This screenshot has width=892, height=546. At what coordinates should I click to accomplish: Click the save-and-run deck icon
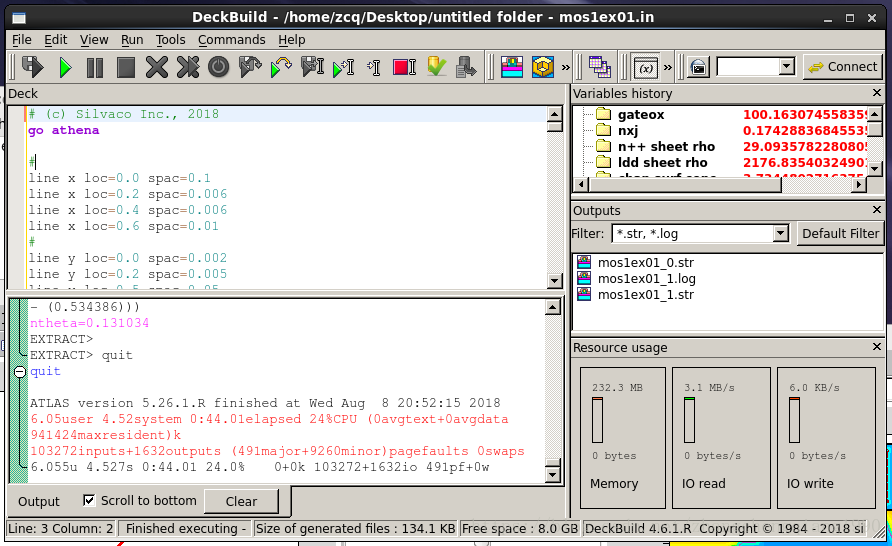(x=32, y=67)
